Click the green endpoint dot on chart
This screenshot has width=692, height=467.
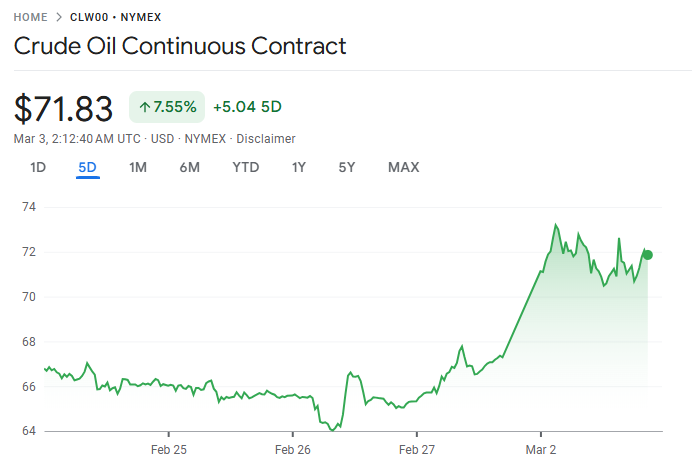pyautogui.click(x=648, y=255)
